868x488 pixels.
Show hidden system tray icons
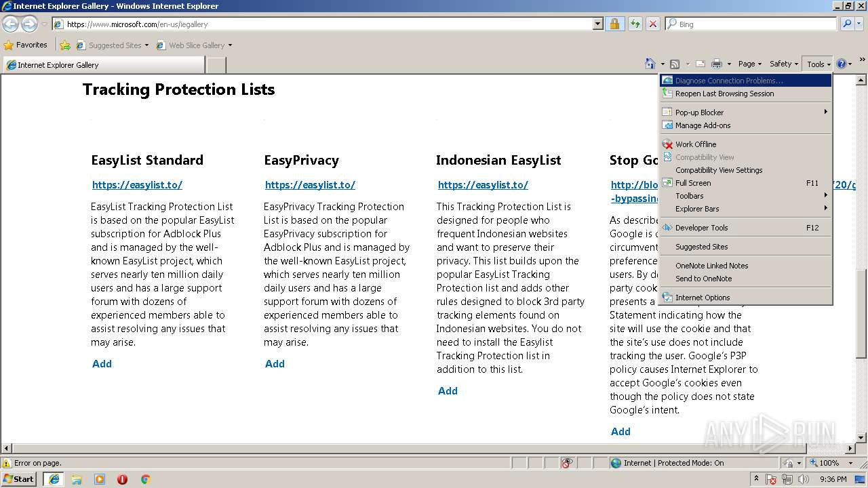757,479
